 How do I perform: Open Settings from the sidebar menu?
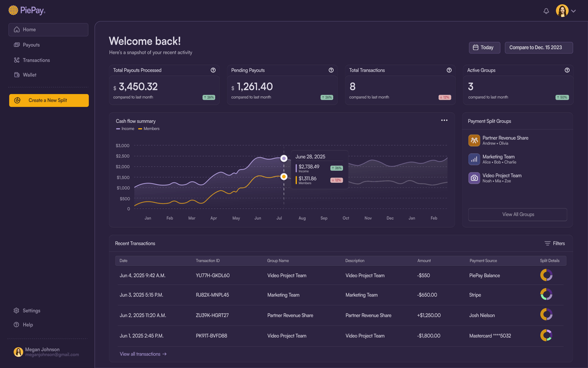(16, 310)
